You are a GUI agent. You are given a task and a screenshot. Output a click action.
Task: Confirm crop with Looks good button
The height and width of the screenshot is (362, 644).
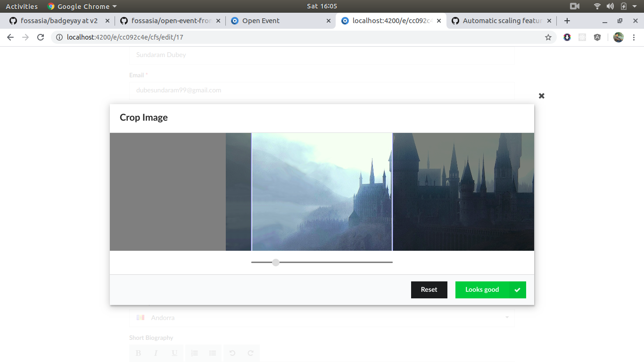490,290
